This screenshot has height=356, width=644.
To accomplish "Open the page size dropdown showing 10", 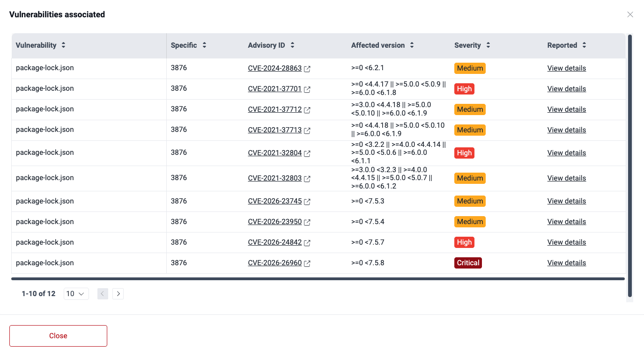I will tap(76, 293).
